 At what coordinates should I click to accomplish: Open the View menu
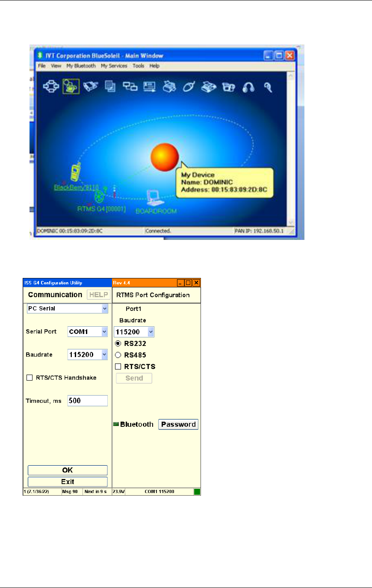[56, 66]
